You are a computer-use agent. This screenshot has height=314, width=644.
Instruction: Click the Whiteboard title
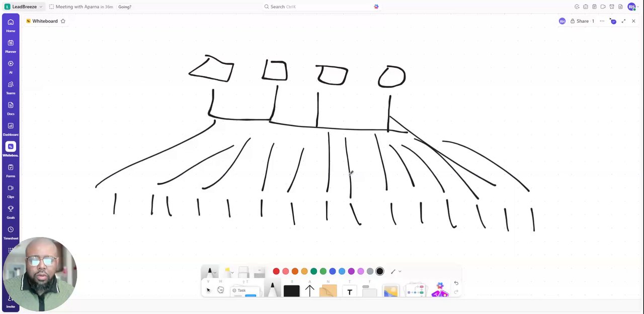[45, 21]
